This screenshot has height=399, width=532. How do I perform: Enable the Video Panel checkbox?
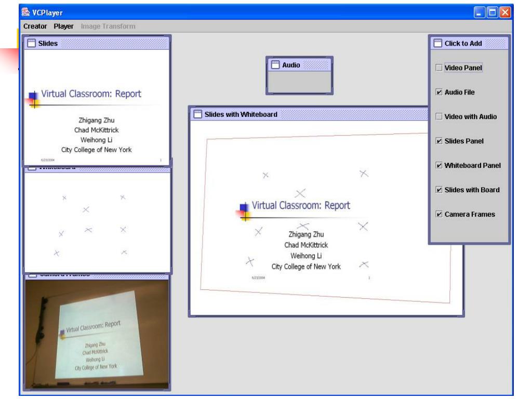(440, 69)
